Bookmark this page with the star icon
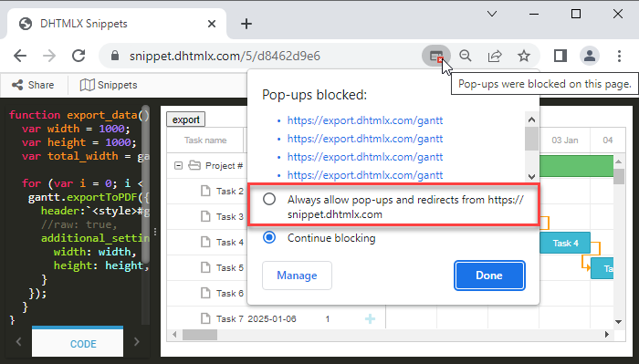 [524, 56]
